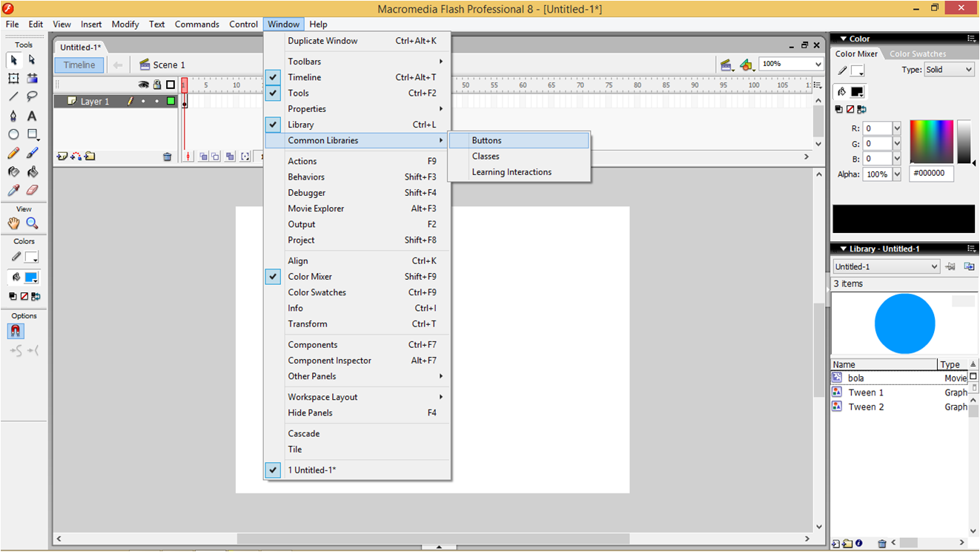The image size is (980, 552).
Task: Choose the Ink Bottle tool
Action: 13,171
